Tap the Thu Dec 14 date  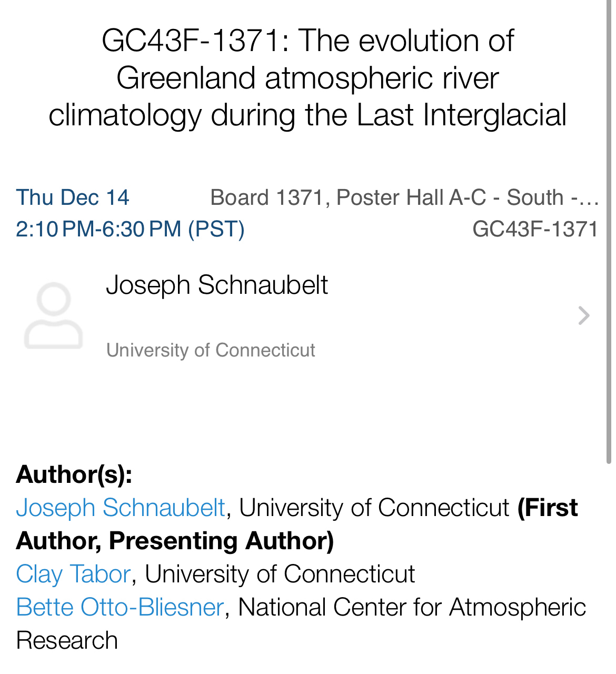[73, 197]
